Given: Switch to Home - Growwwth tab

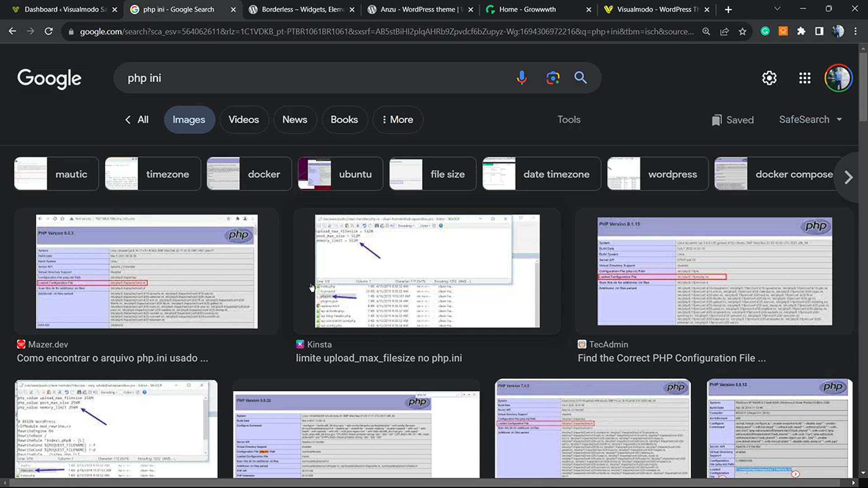Looking at the screenshot, I should [x=539, y=9].
